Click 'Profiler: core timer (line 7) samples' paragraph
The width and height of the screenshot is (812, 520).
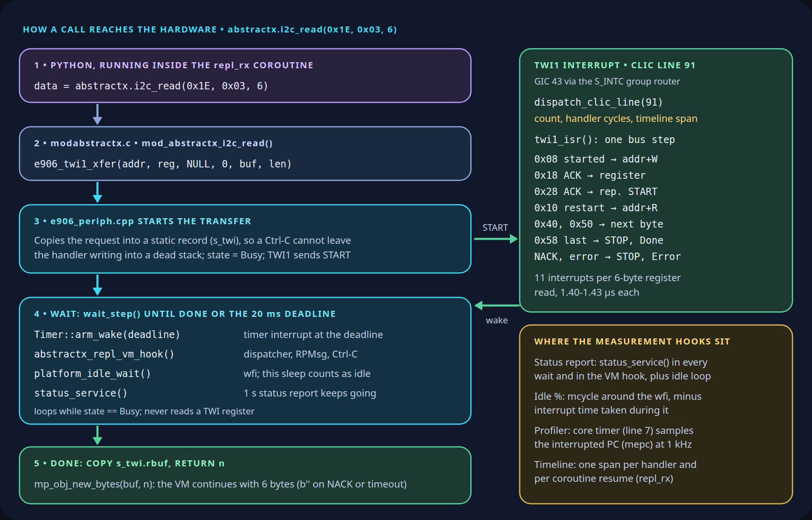[x=614, y=438]
